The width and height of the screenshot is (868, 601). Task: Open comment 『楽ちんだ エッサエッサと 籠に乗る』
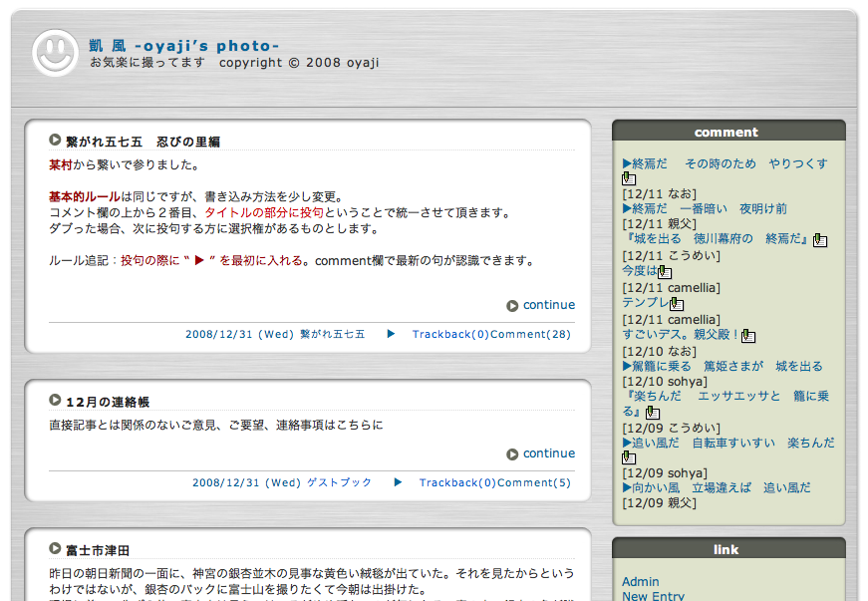click(x=725, y=404)
